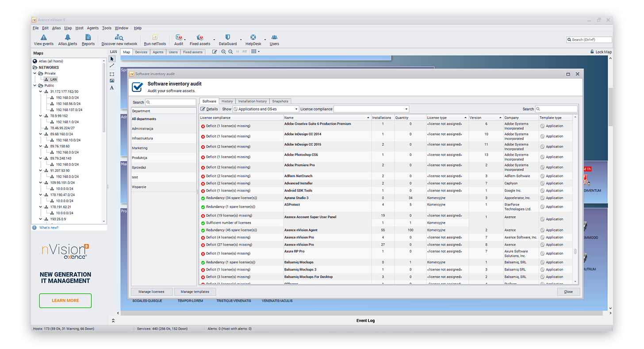Image resolution: width=644 pixels, height=349 pixels.
Task: Click the Manage licenses button
Action: click(151, 291)
